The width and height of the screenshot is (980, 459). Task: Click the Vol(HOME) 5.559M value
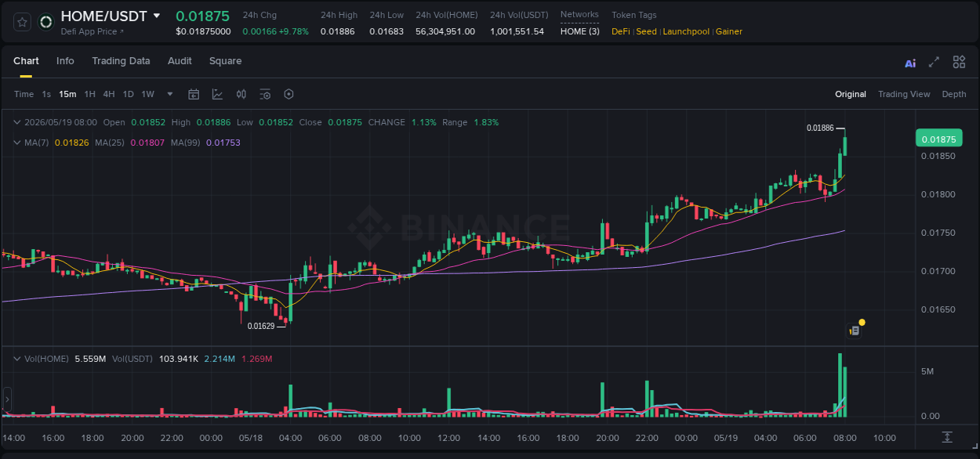click(90, 359)
